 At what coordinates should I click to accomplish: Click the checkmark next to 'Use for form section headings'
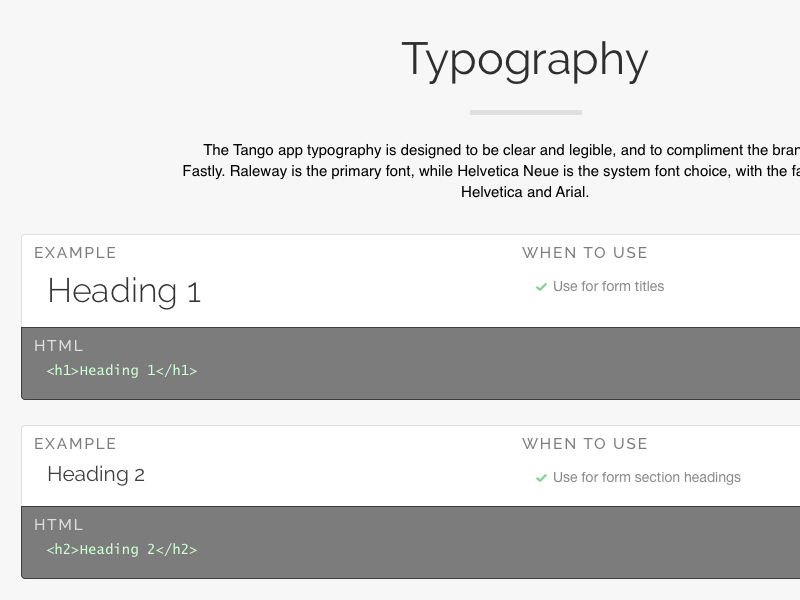pos(541,478)
